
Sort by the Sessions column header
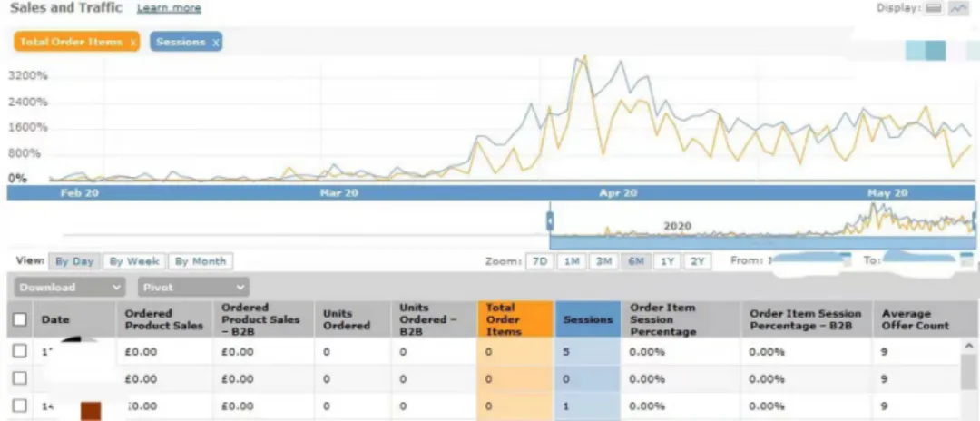coord(587,319)
